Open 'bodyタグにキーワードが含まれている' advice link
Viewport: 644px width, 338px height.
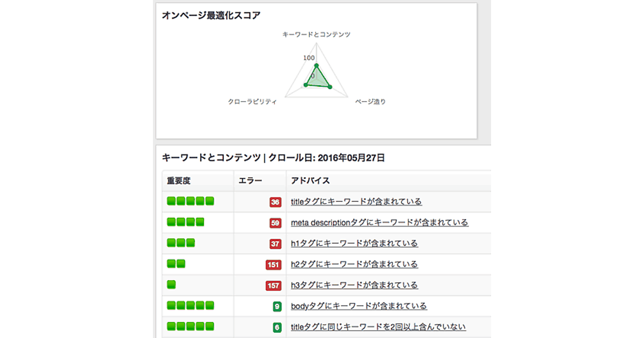[358, 306]
